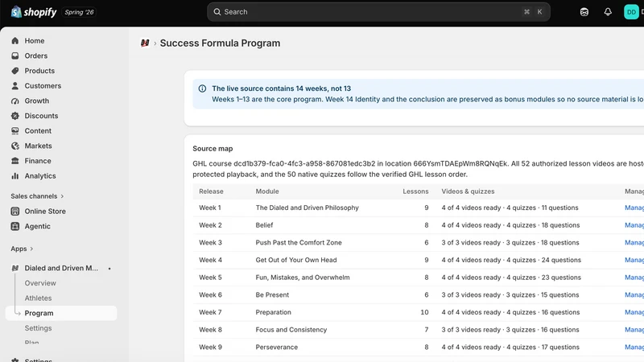Click the Manage link for Week 2 Belief
Image resolution: width=644 pixels, height=362 pixels.
pyautogui.click(x=634, y=225)
